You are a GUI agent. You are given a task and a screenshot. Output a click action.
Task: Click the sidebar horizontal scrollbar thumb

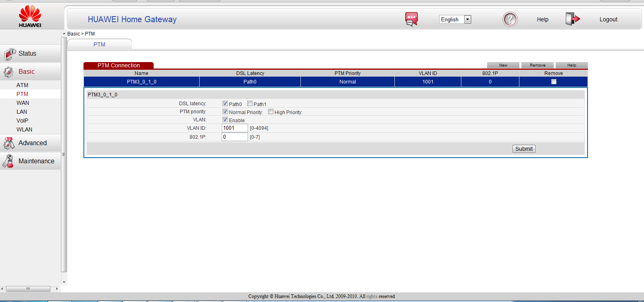[x=28, y=289]
